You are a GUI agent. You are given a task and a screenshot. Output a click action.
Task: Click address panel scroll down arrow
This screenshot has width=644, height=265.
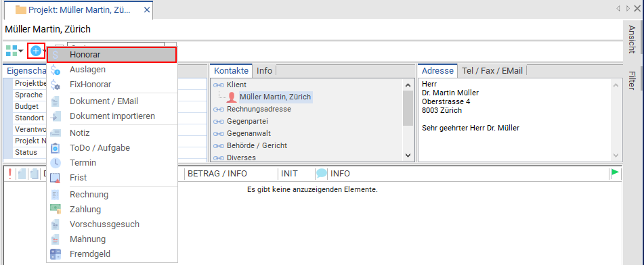pyautogui.click(x=616, y=155)
